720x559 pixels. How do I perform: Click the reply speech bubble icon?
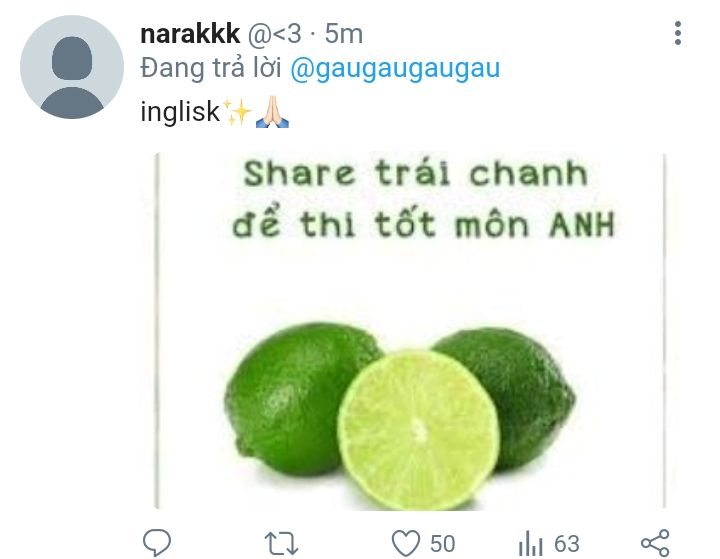click(x=157, y=542)
